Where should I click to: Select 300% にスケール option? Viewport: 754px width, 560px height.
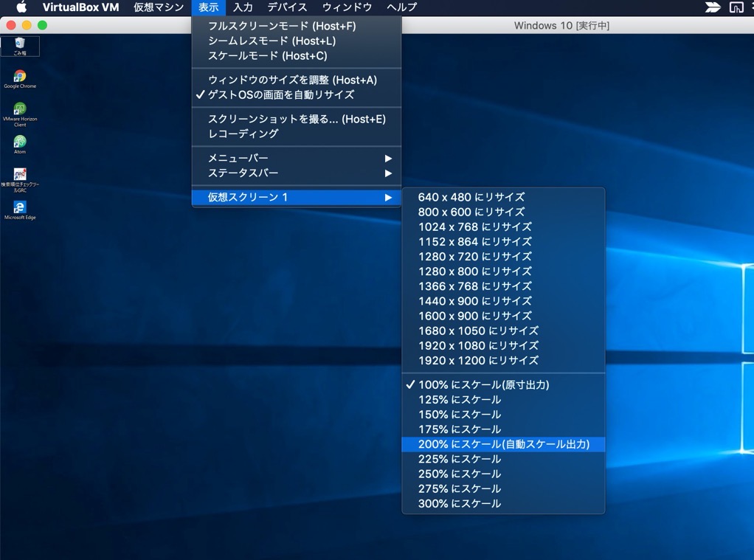pos(503,504)
